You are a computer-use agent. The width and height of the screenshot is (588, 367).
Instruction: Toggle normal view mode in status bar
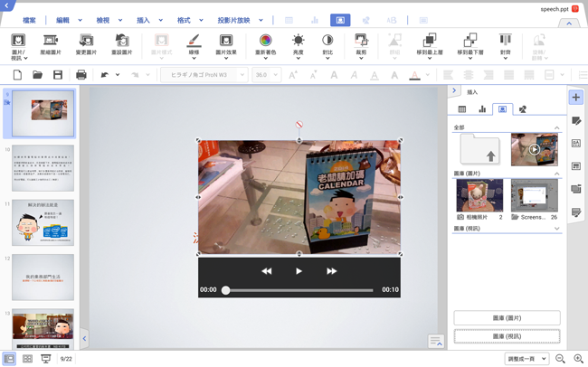(9, 359)
